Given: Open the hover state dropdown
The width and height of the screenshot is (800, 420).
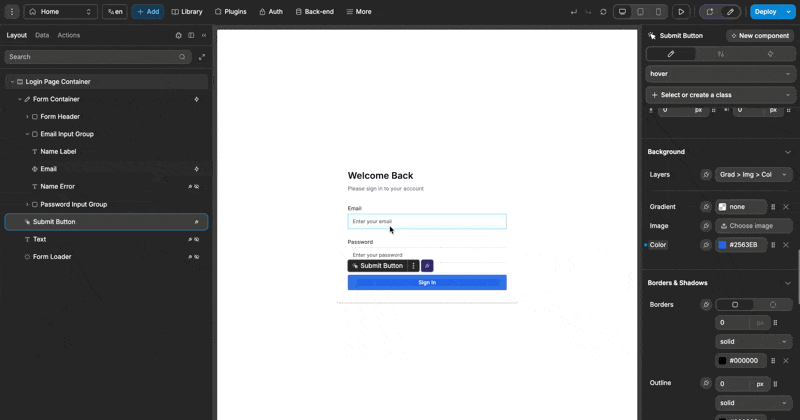Looking at the screenshot, I should [720, 73].
